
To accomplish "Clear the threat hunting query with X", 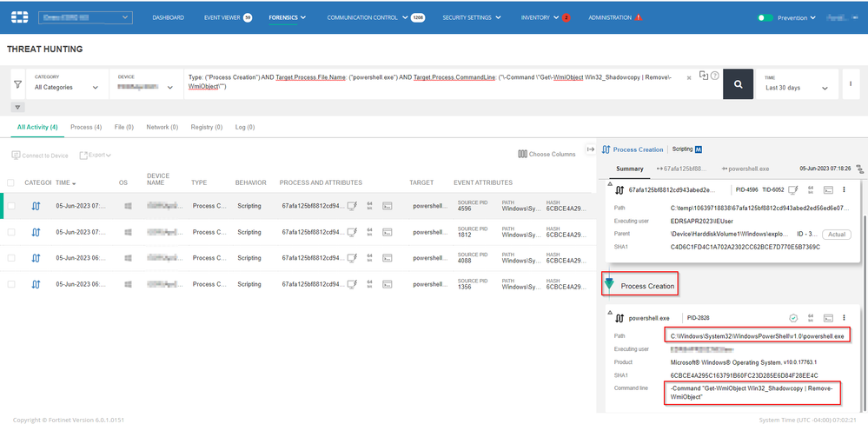I will [x=689, y=77].
